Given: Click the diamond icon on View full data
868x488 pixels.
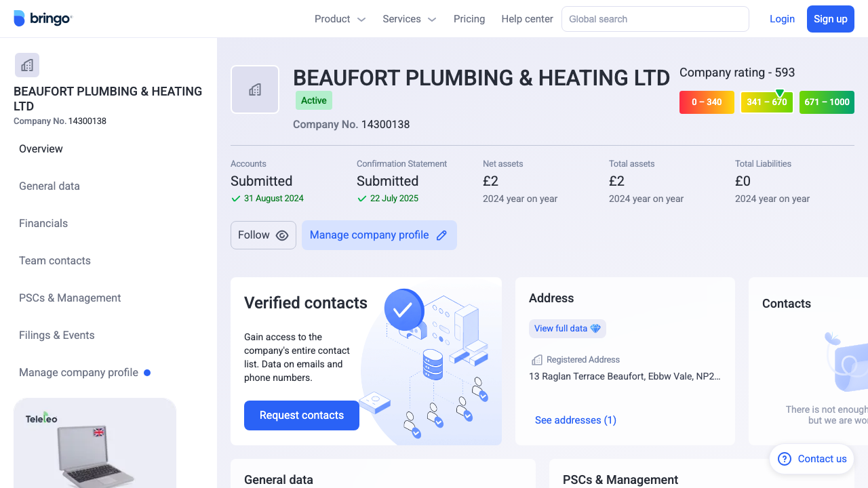Looking at the screenshot, I should (595, 328).
